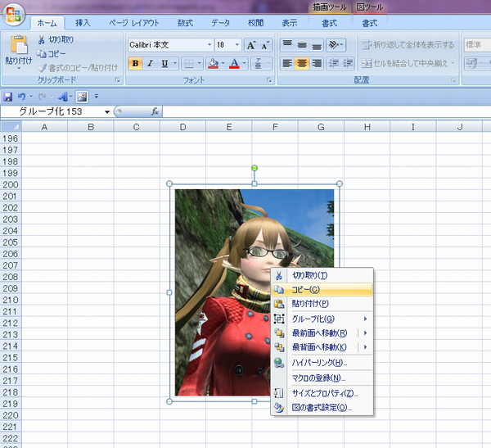Choose 貼り付け(P) in context menu
The height and width of the screenshot is (448, 491).
(x=322, y=304)
